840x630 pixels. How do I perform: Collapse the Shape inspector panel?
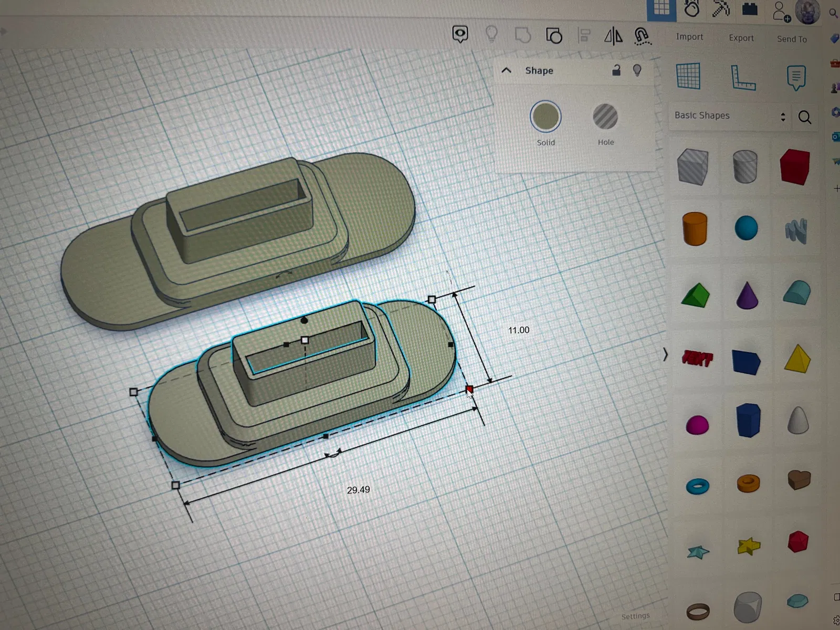coord(506,70)
